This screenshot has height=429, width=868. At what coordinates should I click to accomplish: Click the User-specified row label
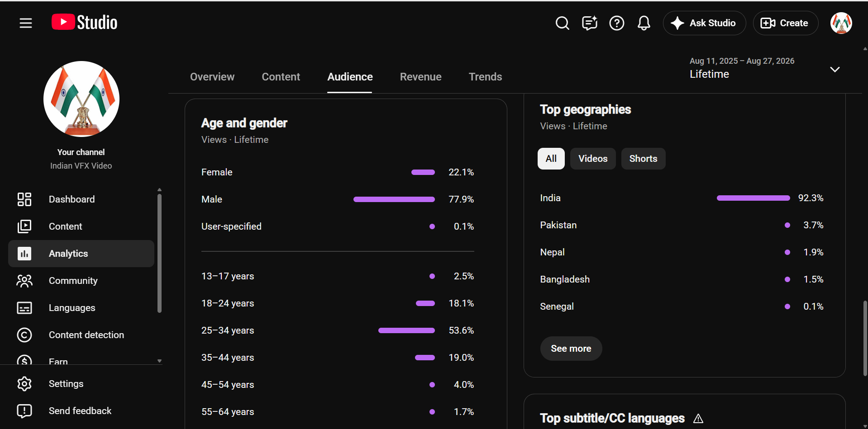coord(231,226)
